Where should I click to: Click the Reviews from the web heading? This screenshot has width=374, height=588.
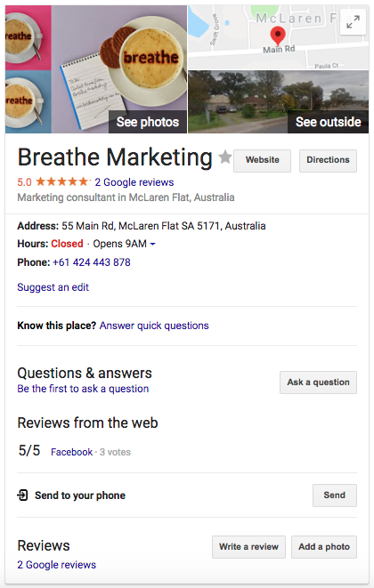coord(87,423)
